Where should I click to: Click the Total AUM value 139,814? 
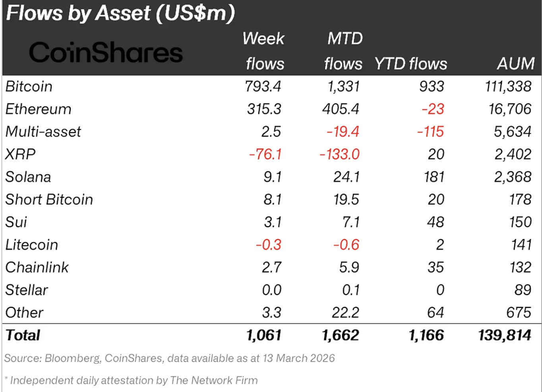[x=504, y=335]
